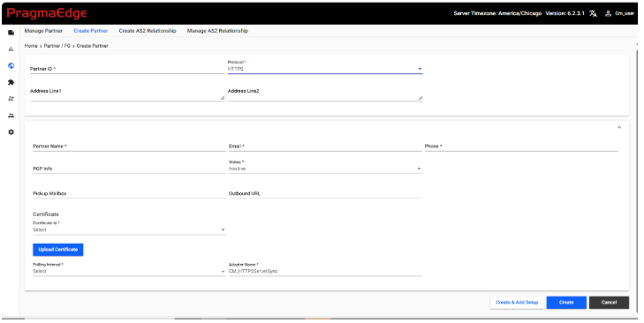Click the Upload Certificate button
This screenshot has width=644, height=323.
(x=58, y=250)
